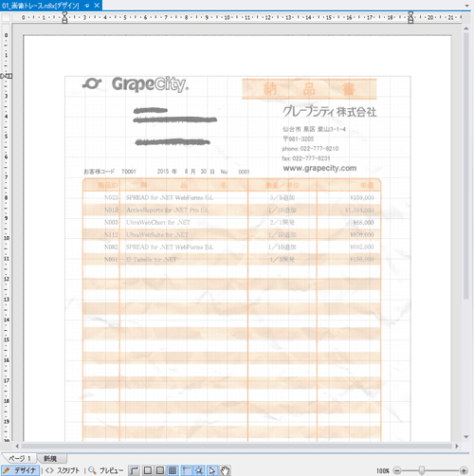Click the N082 product ID cell
Image resolution: width=474 pixels, height=476 pixels.
point(111,247)
